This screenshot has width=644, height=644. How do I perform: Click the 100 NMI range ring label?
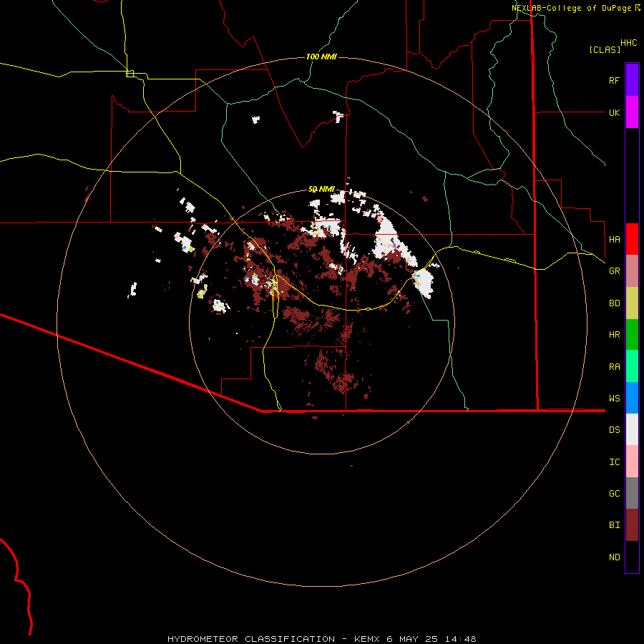tap(321, 57)
